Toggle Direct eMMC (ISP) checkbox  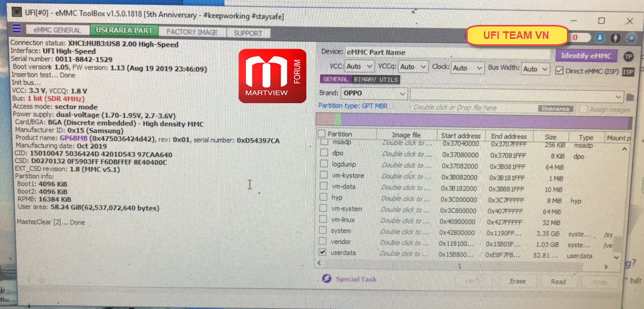pyautogui.click(x=559, y=70)
